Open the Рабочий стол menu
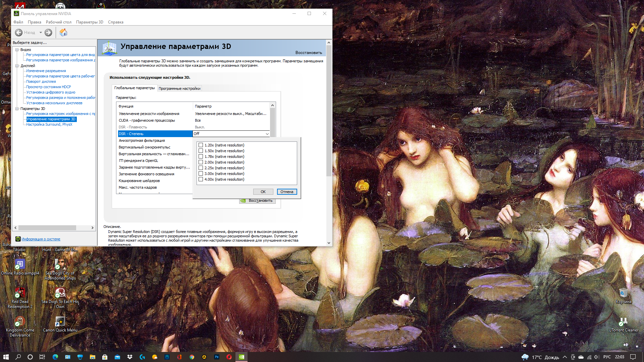The height and width of the screenshot is (362, 644). (x=59, y=22)
